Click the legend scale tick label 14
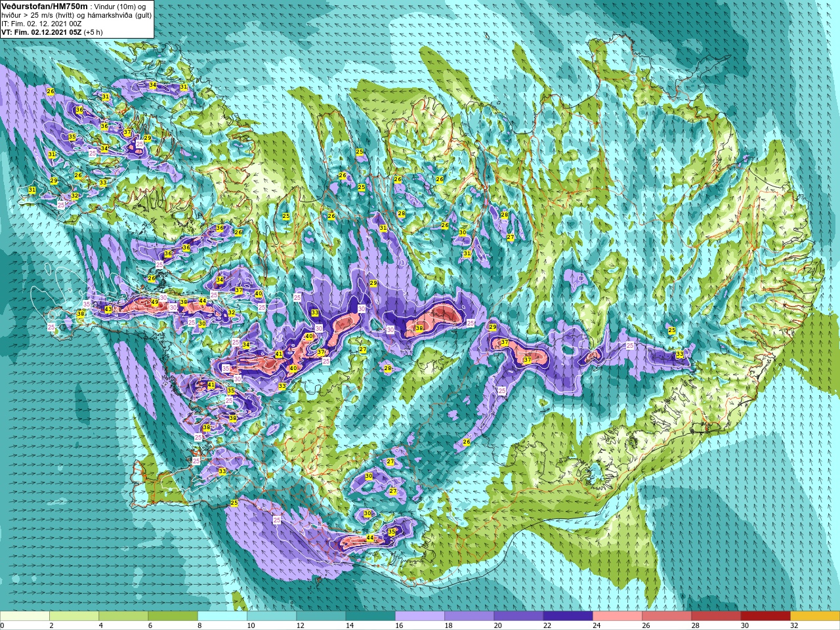Image resolution: width=840 pixels, height=630 pixels. tap(349, 625)
